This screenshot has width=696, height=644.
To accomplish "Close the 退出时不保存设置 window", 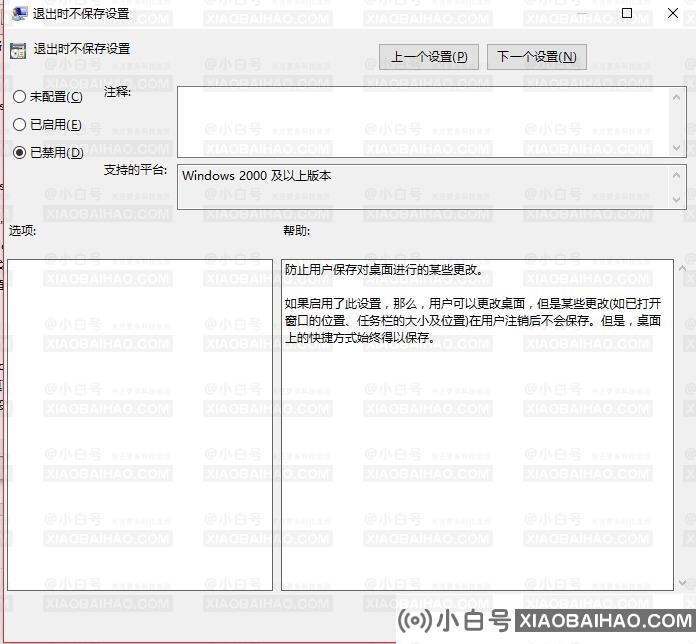I will (x=673, y=13).
